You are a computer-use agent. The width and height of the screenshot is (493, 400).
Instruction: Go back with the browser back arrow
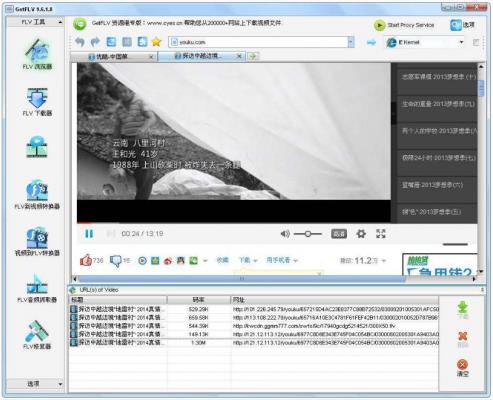pyautogui.click(x=79, y=42)
